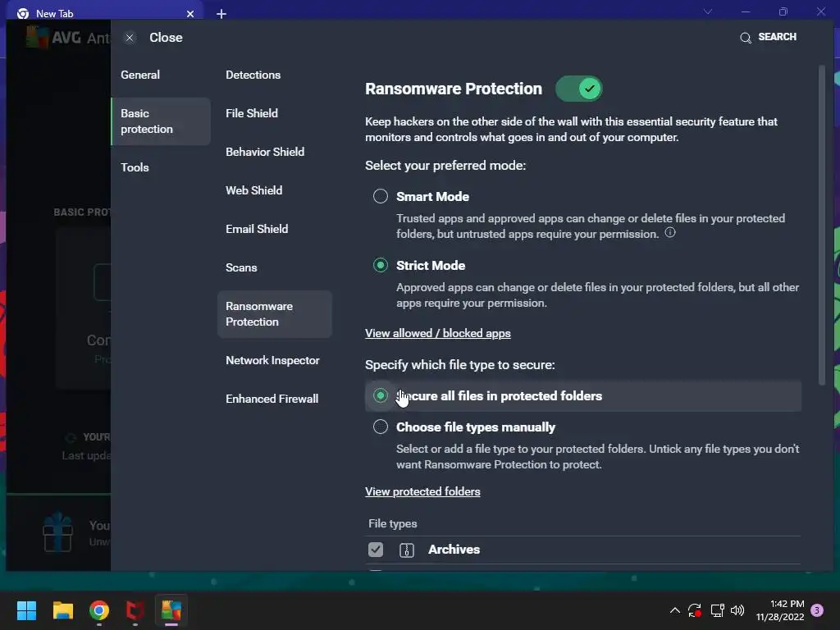The image size is (840, 630).
Task: Click the Archives zip file type icon
Action: coord(407,550)
